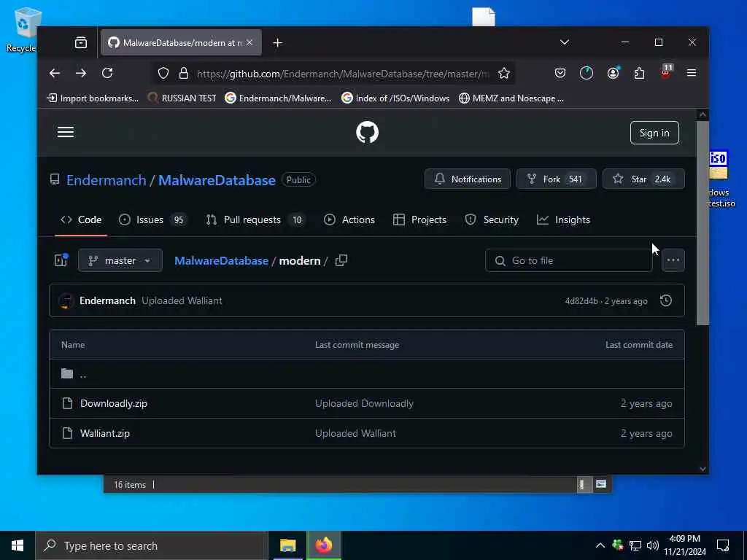Viewport: 747px width, 560px height.
Task: Reload the current page
Action: 107,73
